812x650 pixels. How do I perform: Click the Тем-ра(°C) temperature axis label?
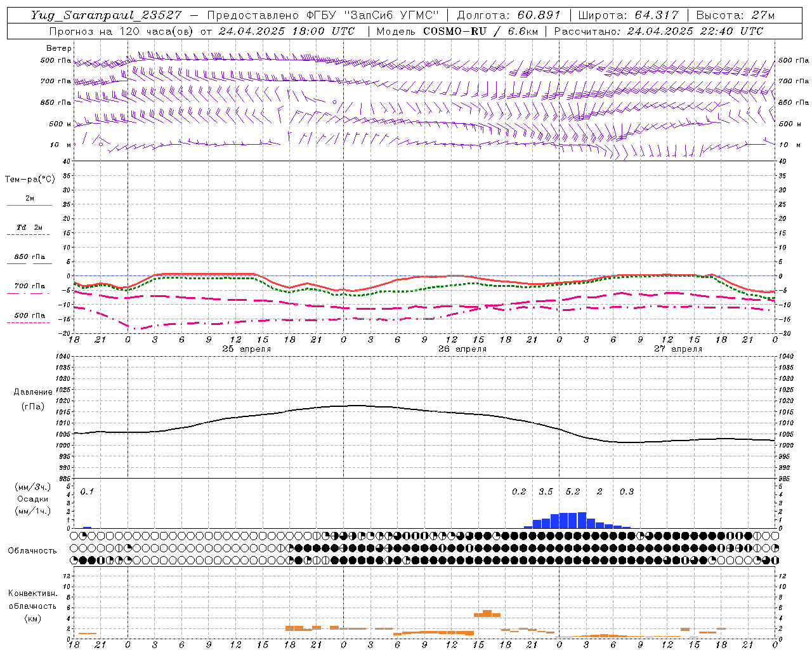(30, 180)
